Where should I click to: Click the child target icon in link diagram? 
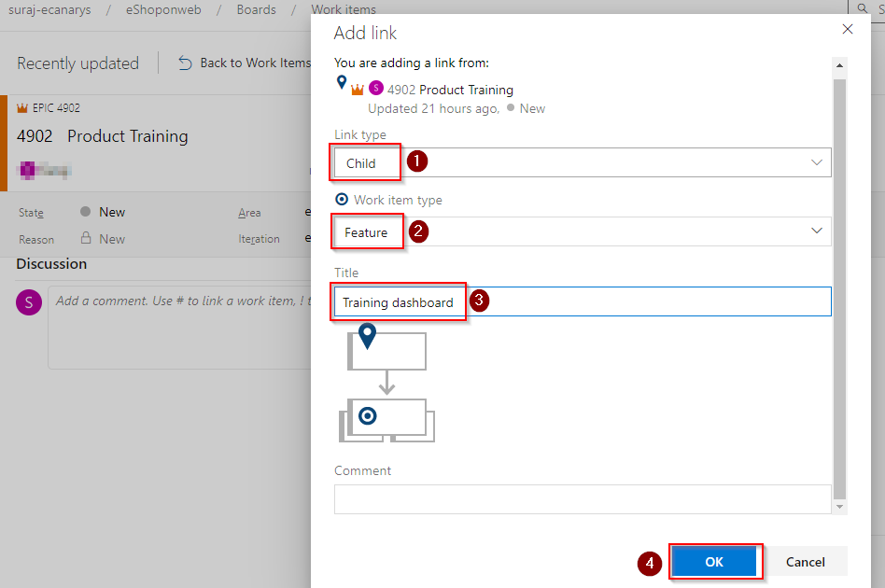tap(368, 416)
